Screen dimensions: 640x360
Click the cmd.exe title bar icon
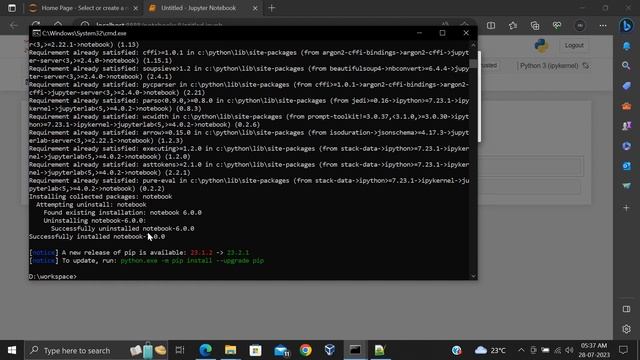click(x=36, y=33)
